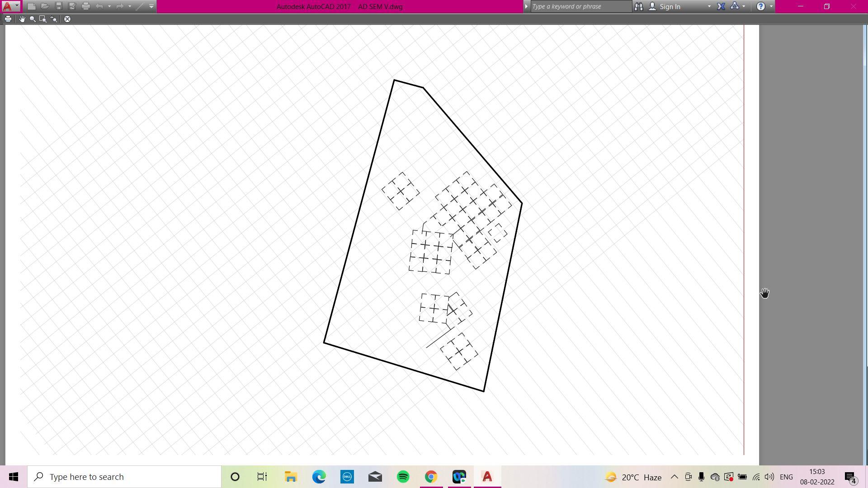Click the Sign In button
The height and width of the screenshot is (488, 868).
(x=670, y=6)
